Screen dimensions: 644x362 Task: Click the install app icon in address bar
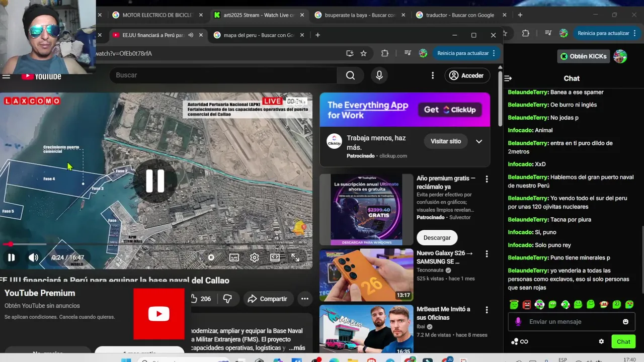click(350, 53)
